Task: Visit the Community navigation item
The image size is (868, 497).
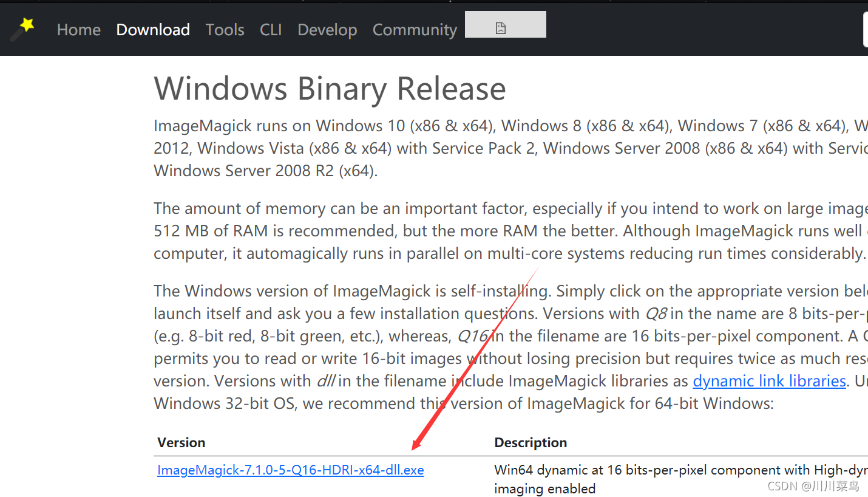Action: click(415, 30)
